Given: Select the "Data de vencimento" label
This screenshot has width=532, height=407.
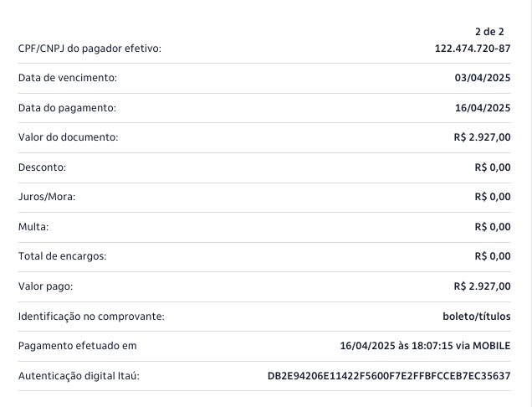Looking at the screenshot, I should (68, 78).
